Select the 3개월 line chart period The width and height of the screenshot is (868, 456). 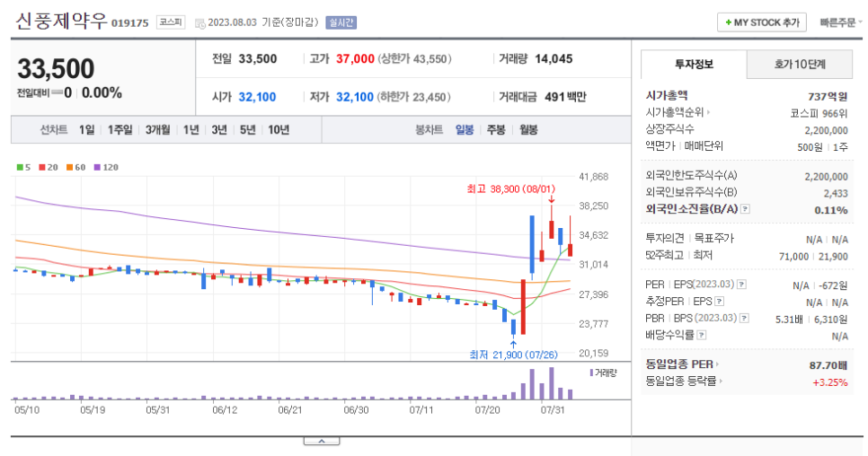158,130
